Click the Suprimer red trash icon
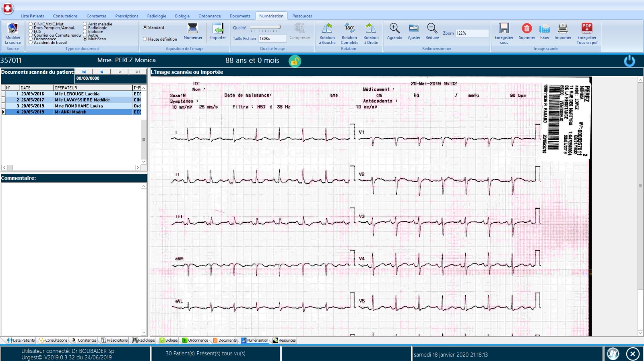This screenshot has height=361, width=644. pyautogui.click(x=526, y=28)
